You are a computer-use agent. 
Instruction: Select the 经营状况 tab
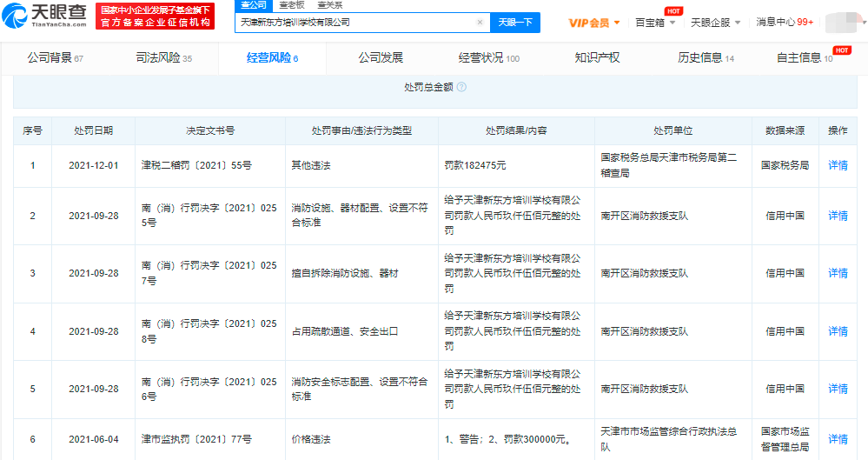(489, 57)
